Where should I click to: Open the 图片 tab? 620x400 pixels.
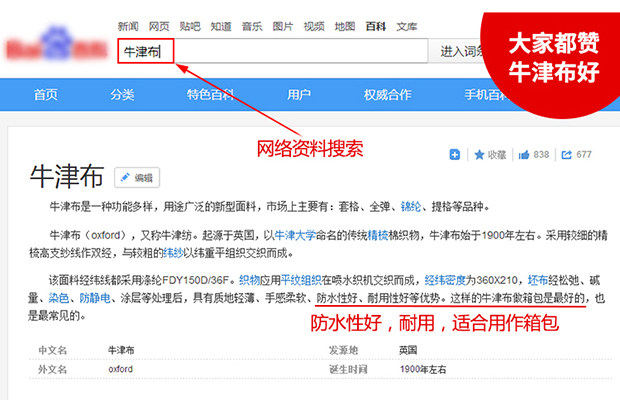tap(283, 26)
